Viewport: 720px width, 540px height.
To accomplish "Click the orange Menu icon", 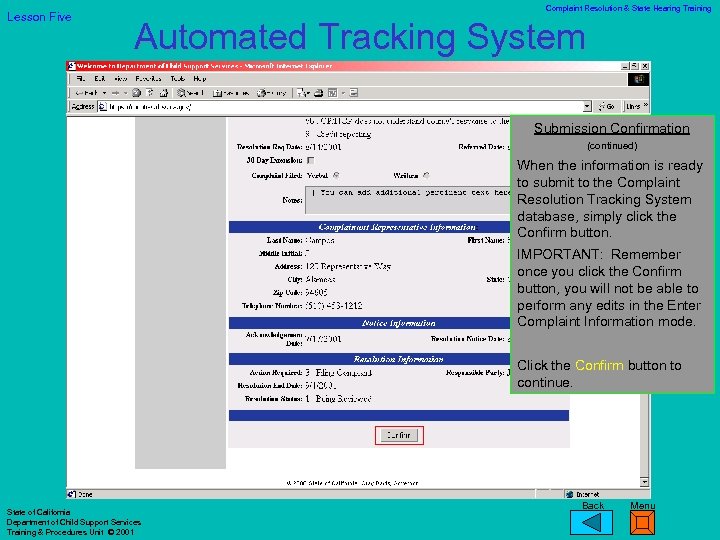I will pos(642,523).
